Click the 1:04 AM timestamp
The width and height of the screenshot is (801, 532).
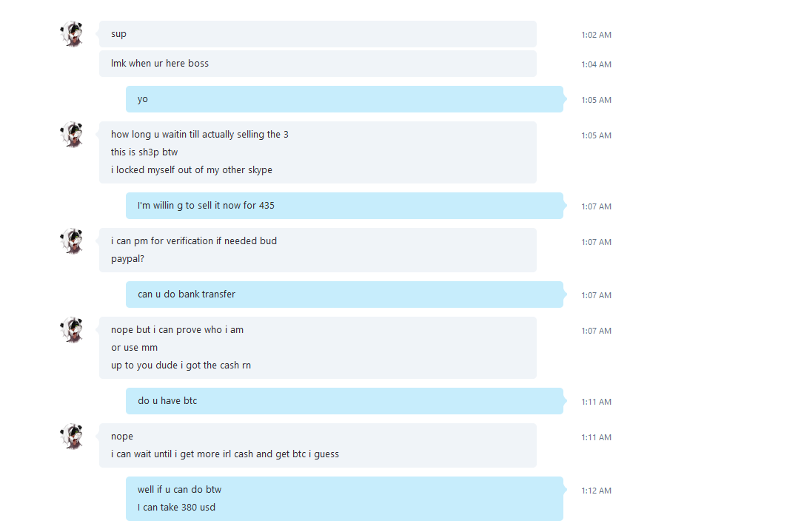(596, 64)
